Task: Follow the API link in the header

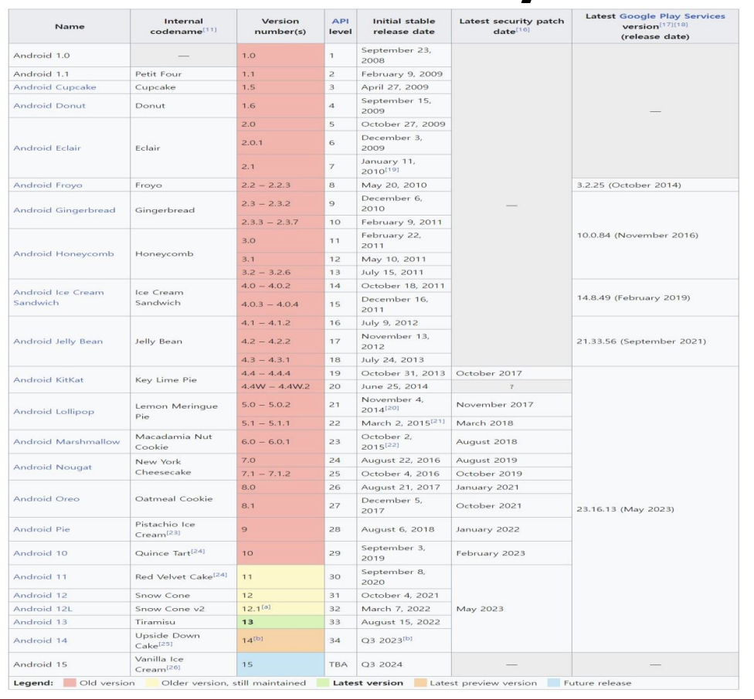Action: 340,21
